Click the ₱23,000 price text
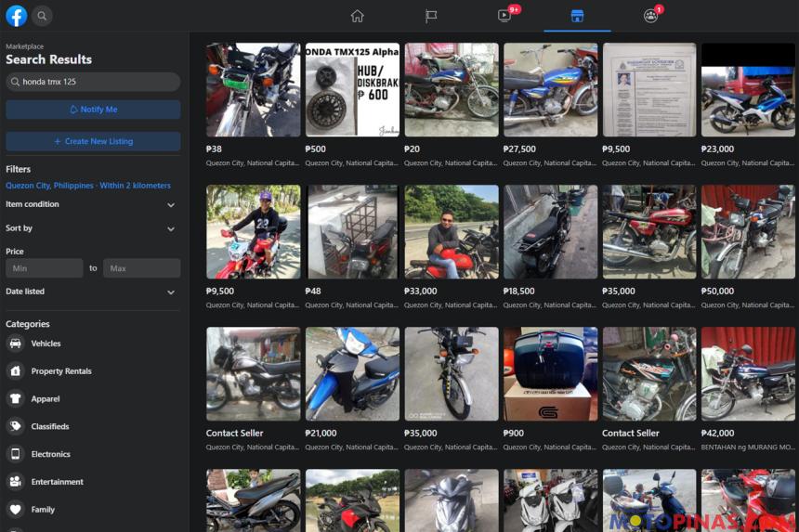This screenshot has height=532, width=799. pyautogui.click(x=717, y=149)
